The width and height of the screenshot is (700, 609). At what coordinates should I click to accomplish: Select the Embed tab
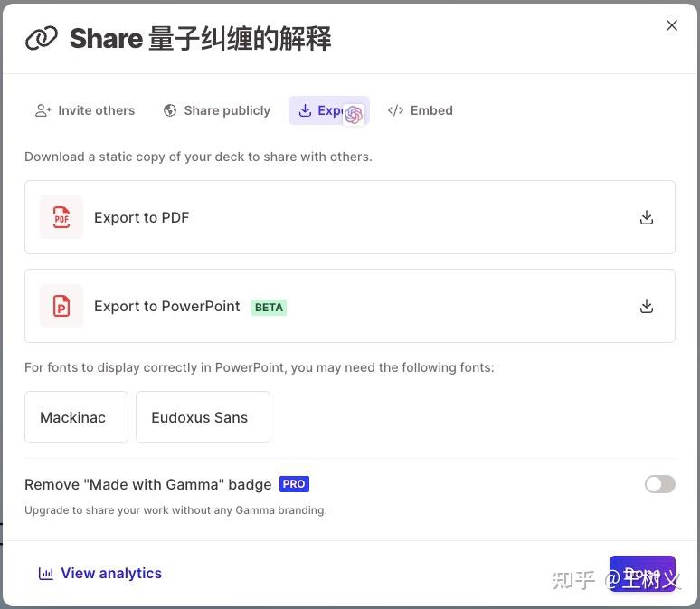tap(420, 110)
